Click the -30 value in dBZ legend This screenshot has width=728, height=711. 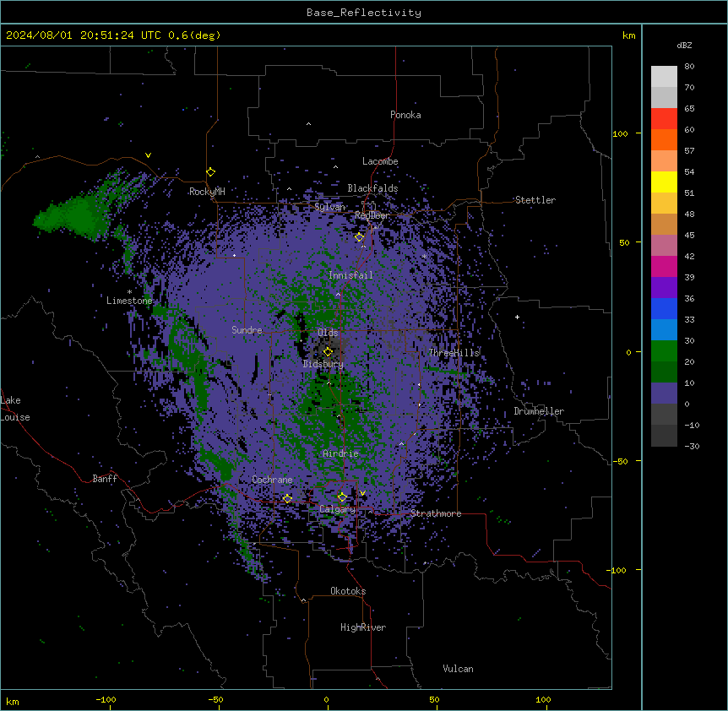click(692, 446)
